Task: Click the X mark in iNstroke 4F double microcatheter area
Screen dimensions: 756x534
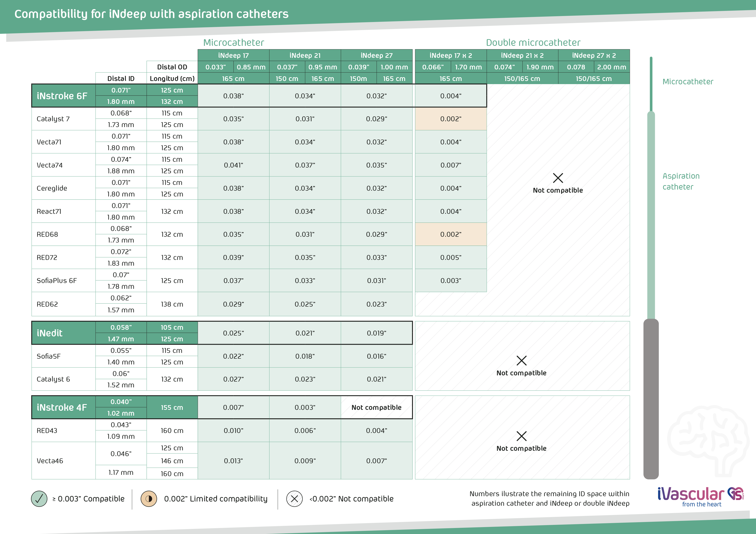Action: click(522, 436)
